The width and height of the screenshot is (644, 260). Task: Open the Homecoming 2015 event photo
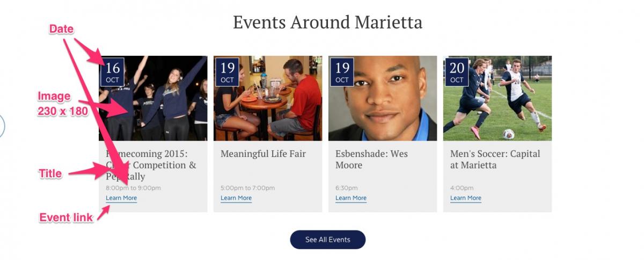click(153, 98)
